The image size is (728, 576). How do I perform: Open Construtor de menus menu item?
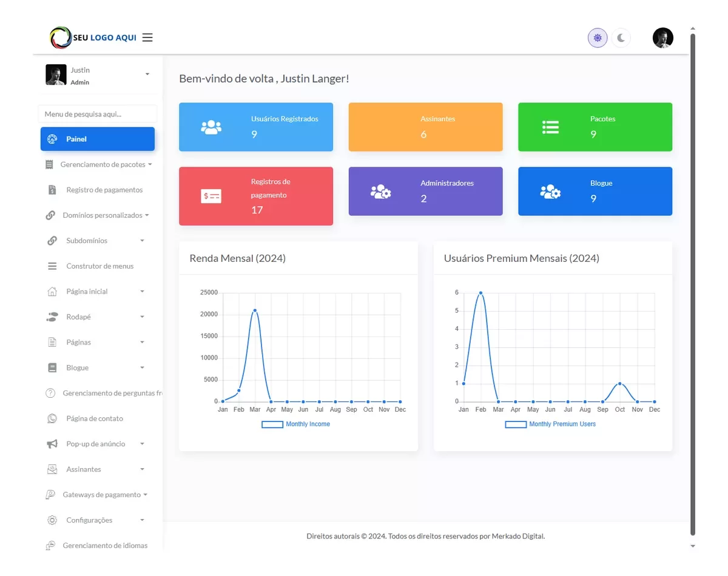click(99, 266)
